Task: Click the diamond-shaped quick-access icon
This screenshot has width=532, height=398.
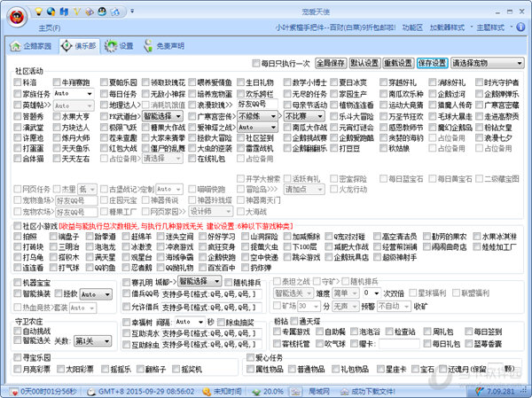Action: click(x=90, y=12)
